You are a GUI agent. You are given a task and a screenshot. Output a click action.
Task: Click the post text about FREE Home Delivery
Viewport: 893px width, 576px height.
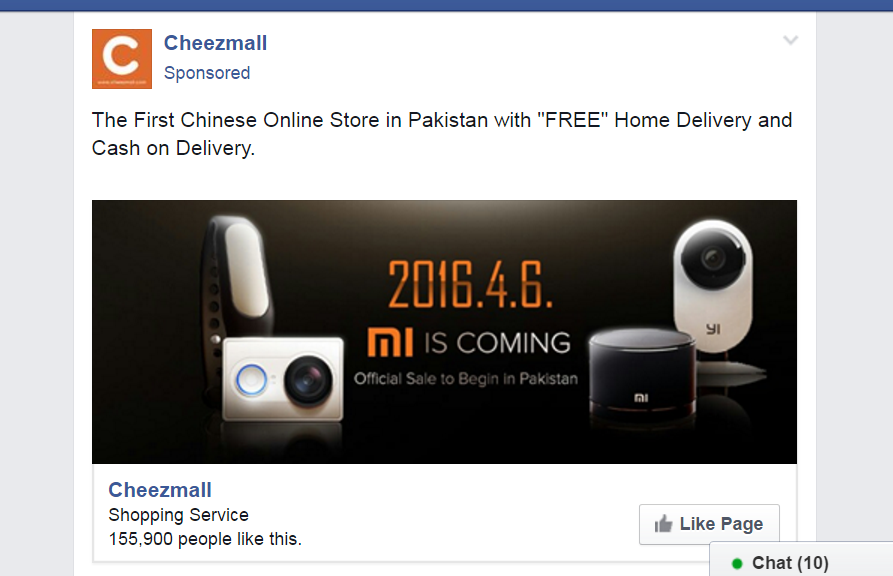tap(442, 134)
